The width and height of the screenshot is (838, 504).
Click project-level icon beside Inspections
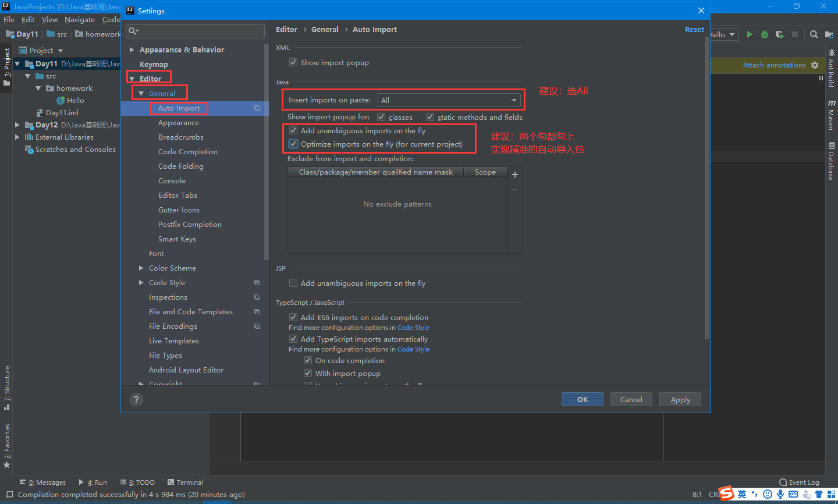coord(257,297)
